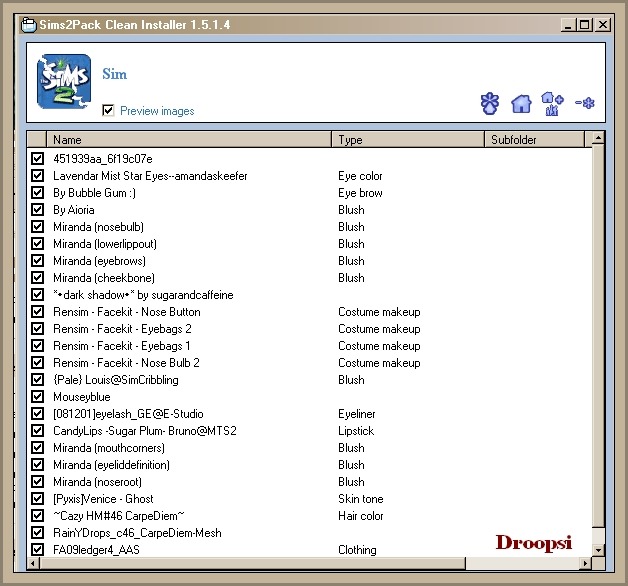Select the RainYDrops_c46_CarpeDiem-Mesh row
The height and width of the screenshot is (586, 628).
coord(309,533)
